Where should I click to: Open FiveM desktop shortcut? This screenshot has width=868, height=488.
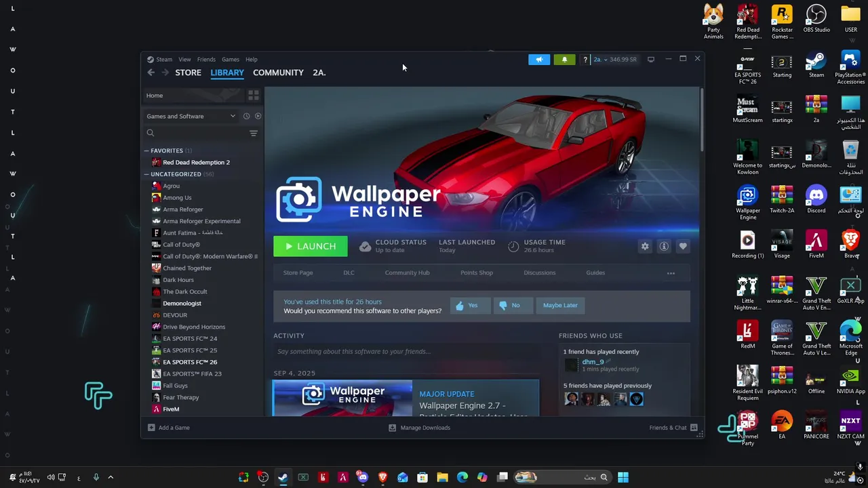coord(816,245)
